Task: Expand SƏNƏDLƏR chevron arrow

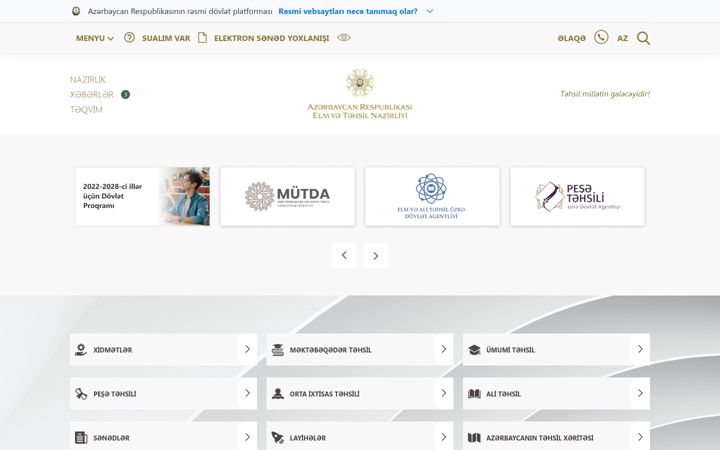Action: coord(248,437)
